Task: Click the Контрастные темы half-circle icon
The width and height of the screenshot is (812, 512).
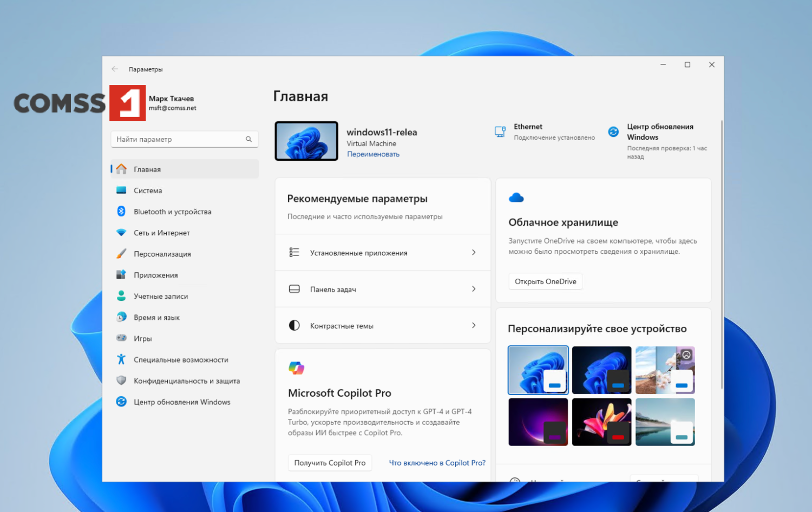Action: (294, 325)
